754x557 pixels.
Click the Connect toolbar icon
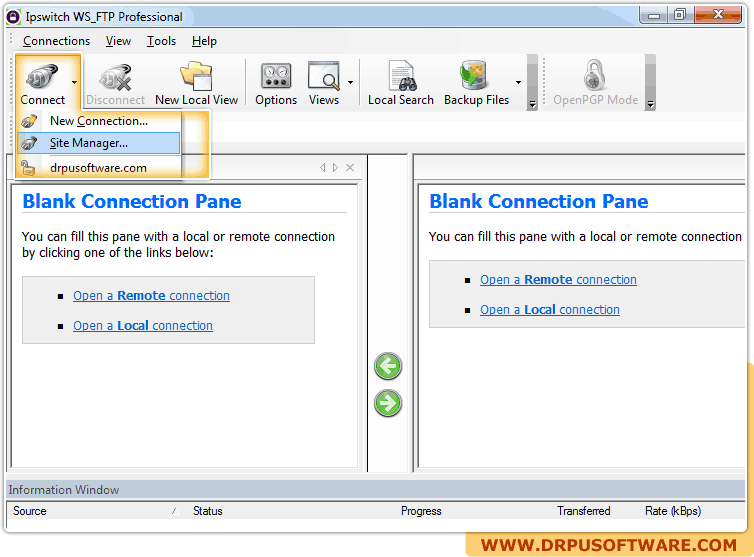click(x=42, y=77)
